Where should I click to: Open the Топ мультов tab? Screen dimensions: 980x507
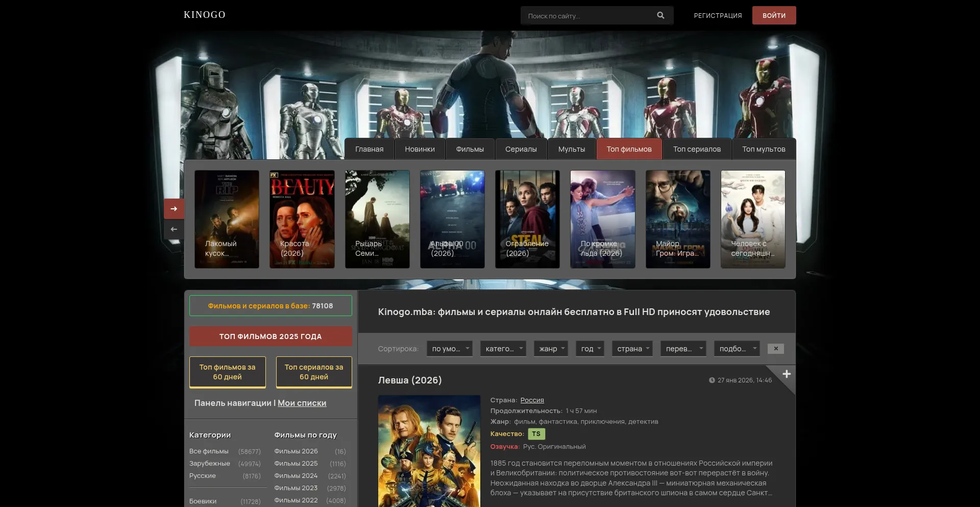pos(764,149)
